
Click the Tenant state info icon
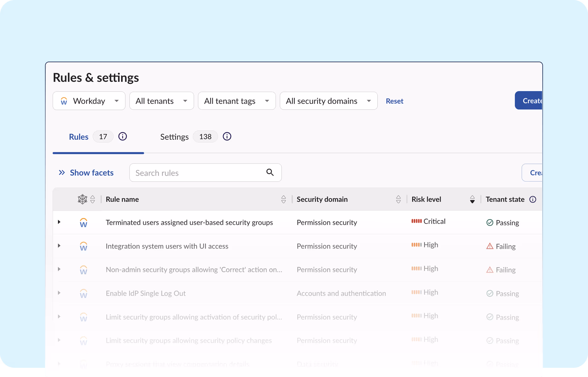tap(532, 199)
